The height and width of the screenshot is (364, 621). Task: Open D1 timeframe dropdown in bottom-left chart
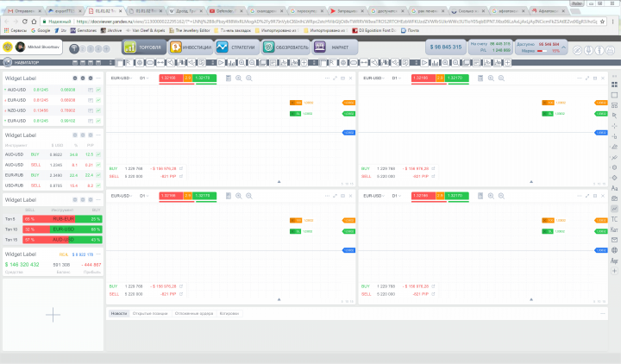pos(144,196)
